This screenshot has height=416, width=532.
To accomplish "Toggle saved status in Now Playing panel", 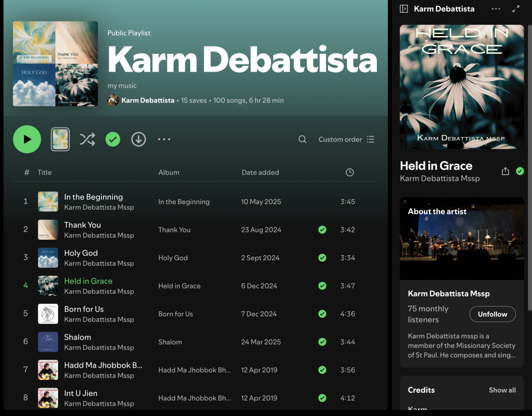I will tap(520, 171).
